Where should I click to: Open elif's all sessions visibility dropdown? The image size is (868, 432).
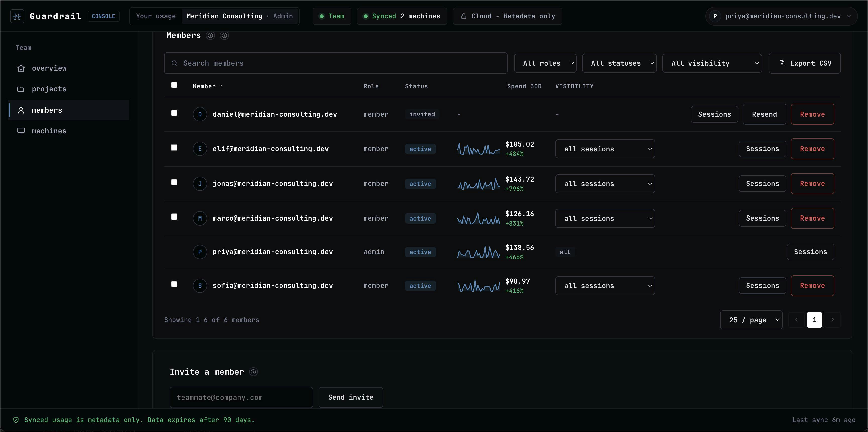(605, 149)
